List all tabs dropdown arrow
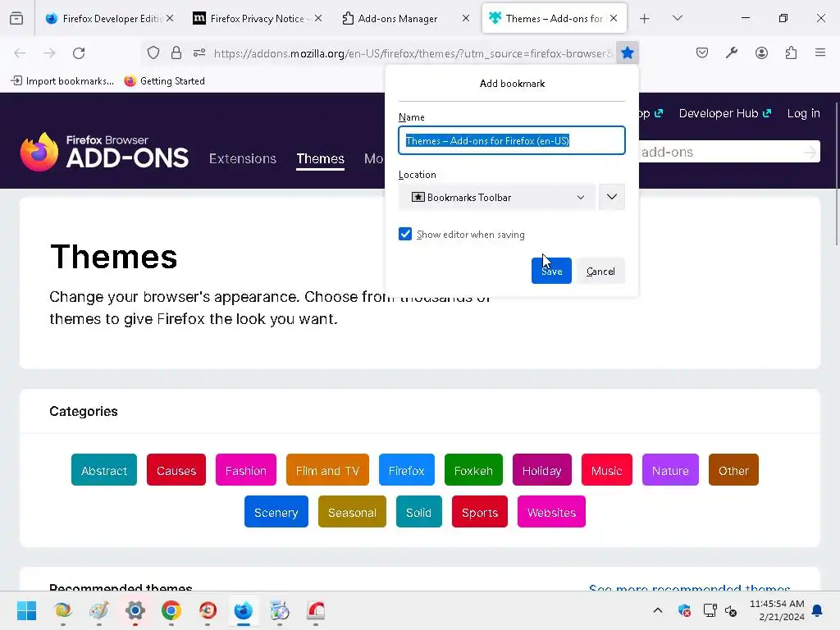This screenshot has width=840, height=630. [x=677, y=18]
